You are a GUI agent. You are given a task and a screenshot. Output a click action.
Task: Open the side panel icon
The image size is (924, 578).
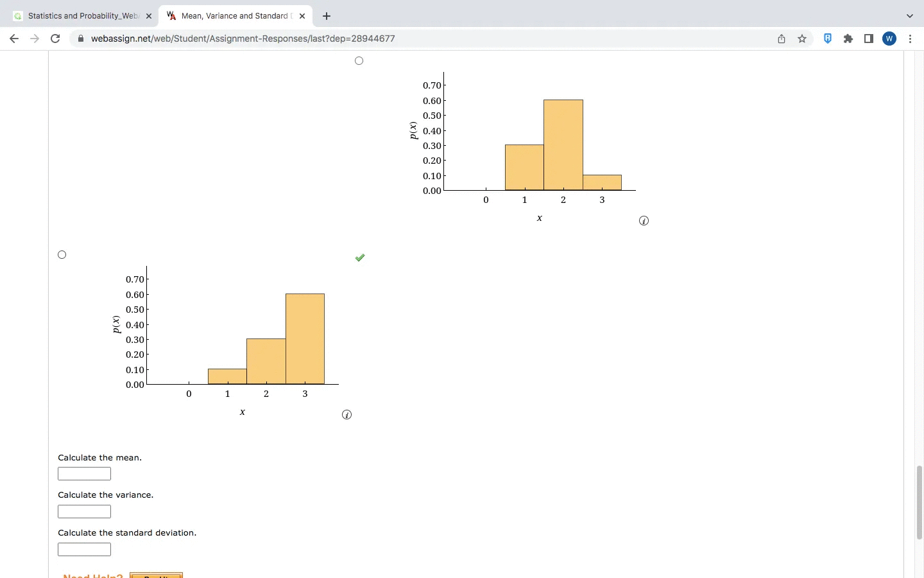tap(869, 39)
